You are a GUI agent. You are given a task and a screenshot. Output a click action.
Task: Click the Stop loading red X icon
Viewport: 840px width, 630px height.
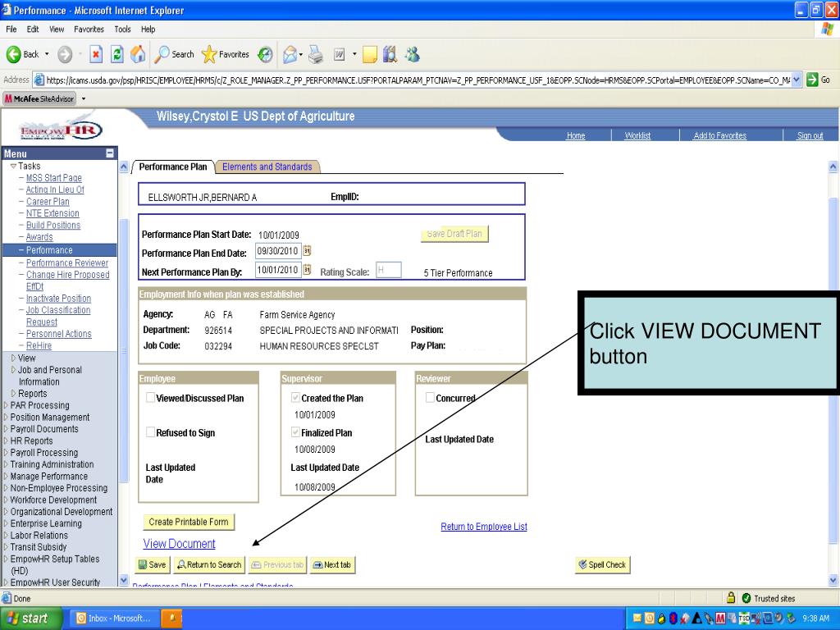pyautogui.click(x=96, y=54)
